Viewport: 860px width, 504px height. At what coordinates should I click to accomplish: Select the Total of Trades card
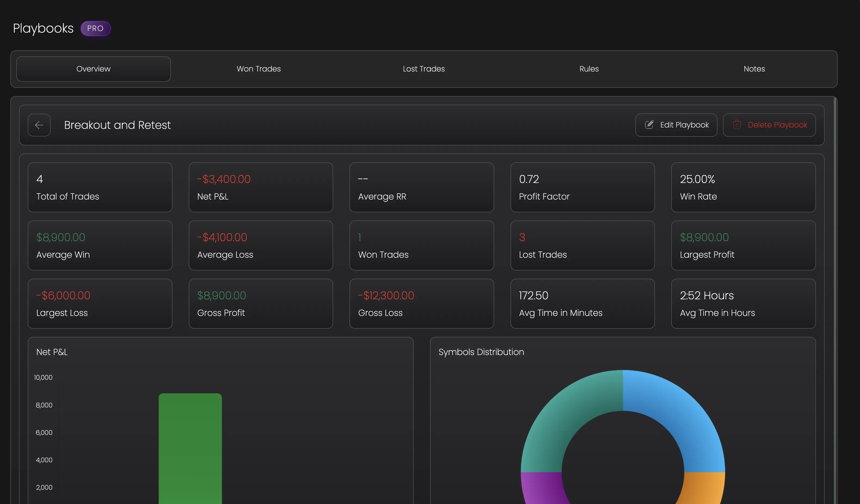coord(100,187)
